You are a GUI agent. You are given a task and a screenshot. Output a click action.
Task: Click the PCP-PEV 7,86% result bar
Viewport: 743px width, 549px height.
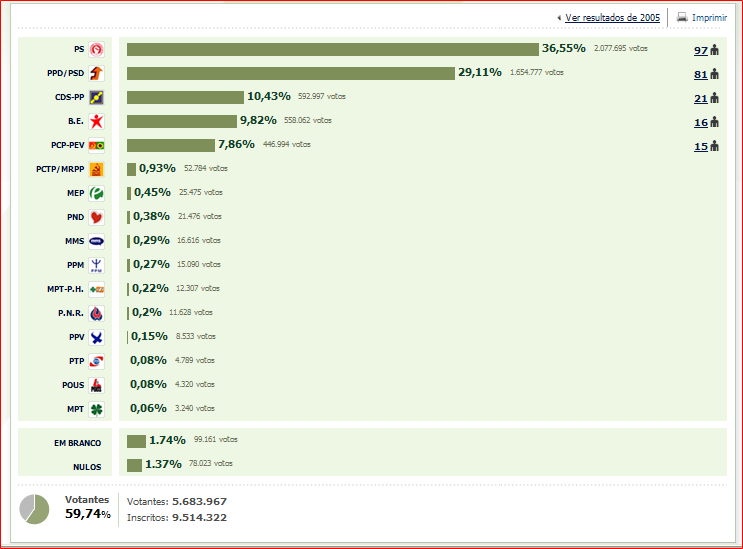point(171,145)
